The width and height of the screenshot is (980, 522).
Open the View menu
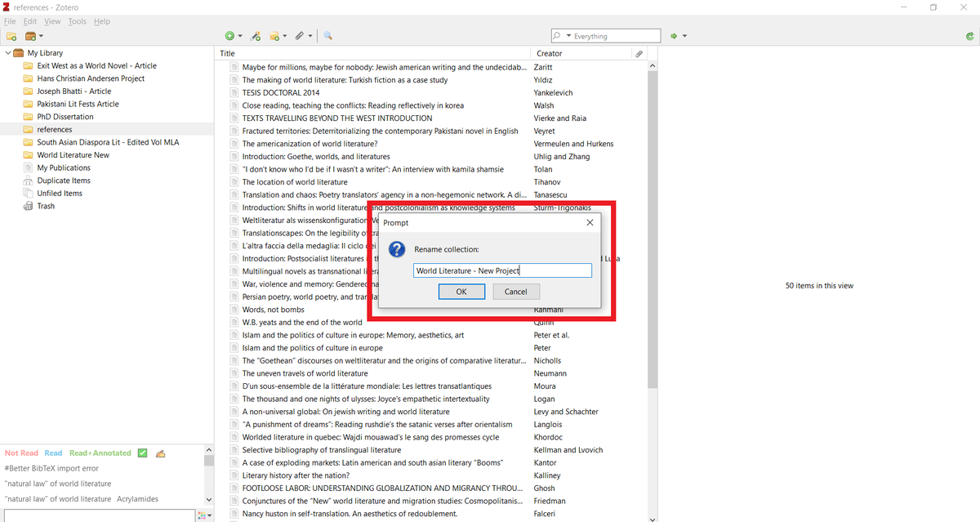tap(52, 21)
